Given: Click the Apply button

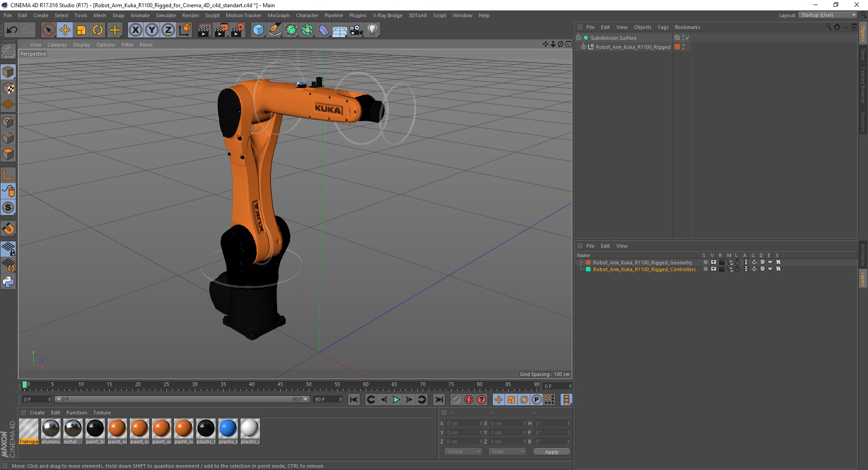Looking at the screenshot, I should 552,452.
